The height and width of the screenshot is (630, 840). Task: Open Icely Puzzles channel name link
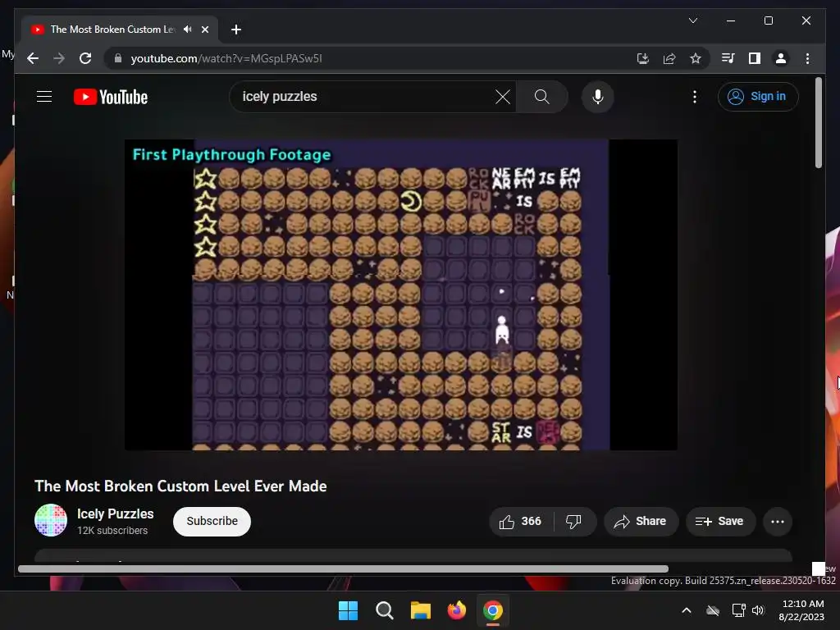point(115,514)
